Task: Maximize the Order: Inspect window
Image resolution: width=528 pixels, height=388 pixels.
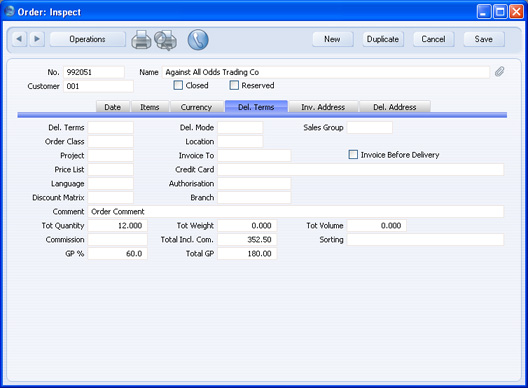Action: [x=500, y=12]
